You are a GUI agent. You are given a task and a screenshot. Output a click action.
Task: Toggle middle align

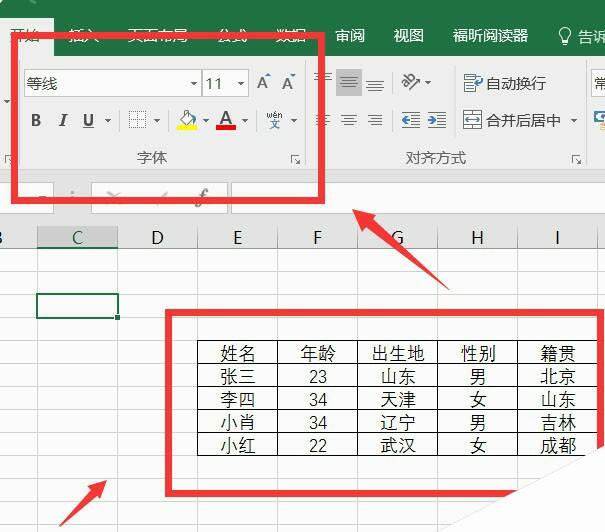pyautogui.click(x=349, y=82)
